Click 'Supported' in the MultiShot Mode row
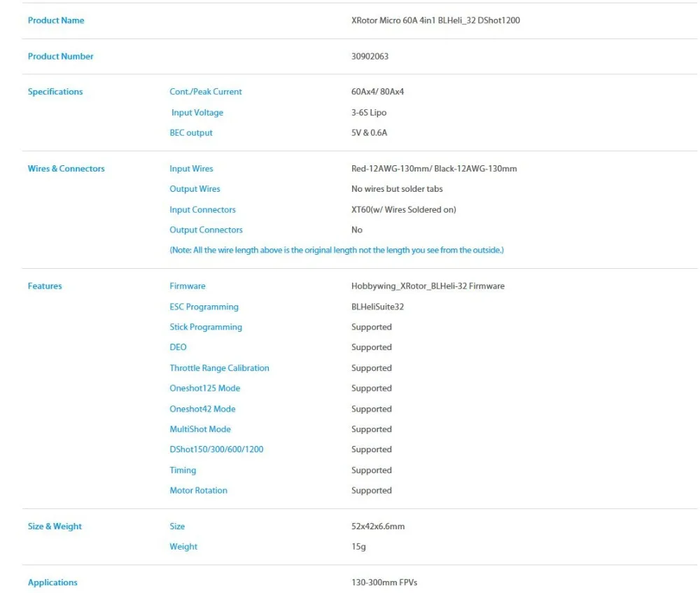700x593 pixels. coord(372,429)
